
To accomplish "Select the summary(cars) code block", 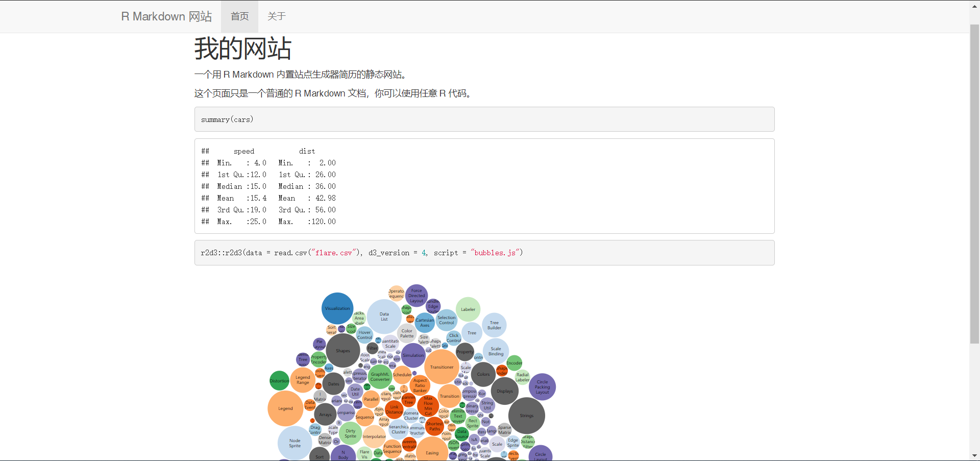I will pos(484,119).
